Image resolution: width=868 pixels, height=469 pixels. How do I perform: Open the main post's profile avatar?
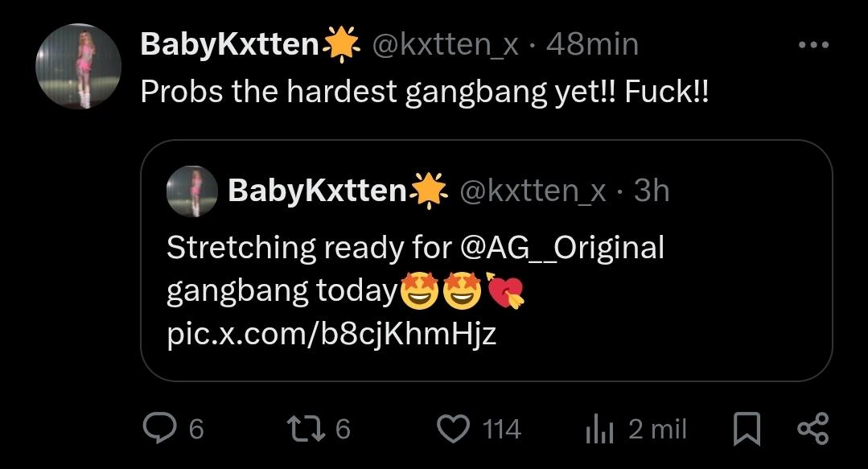pyautogui.click(x=78, y=66)
